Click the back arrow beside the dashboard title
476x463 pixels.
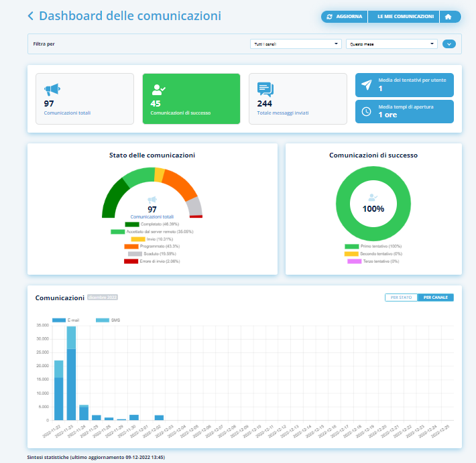point(31,16)
